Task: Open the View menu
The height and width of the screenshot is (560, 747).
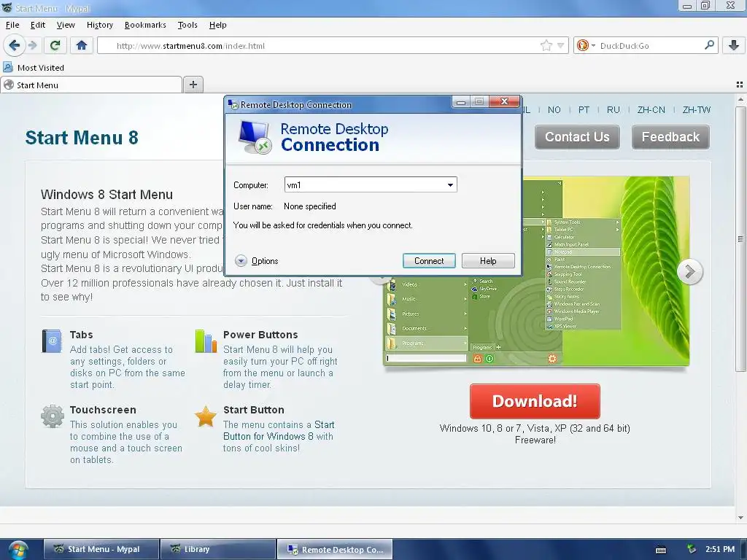Action: click(x=66, y=25)
